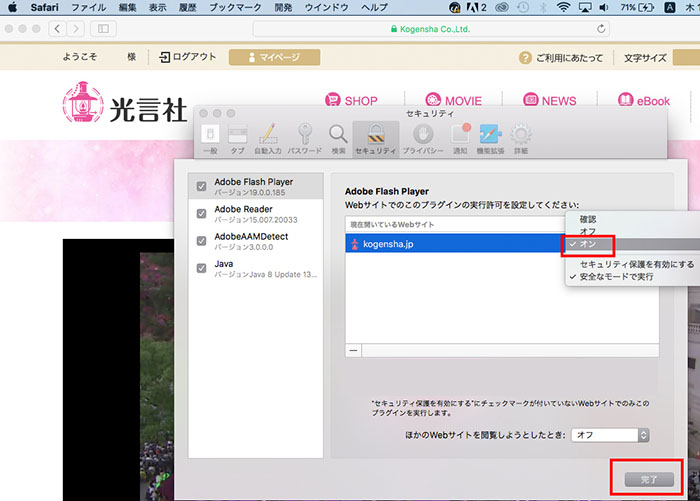Open the ブックマーク menu

pos(235,7)
